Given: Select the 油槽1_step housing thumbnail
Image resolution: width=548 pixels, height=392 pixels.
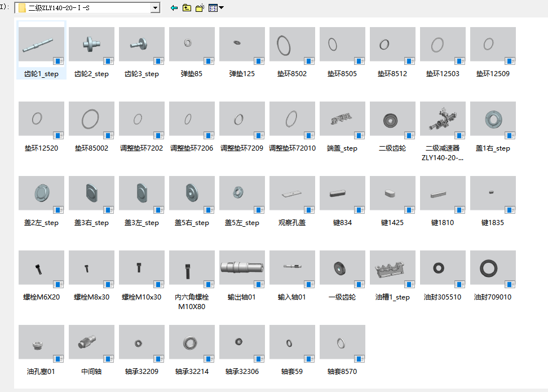Looking at the screenshot, I should coord(392,270).
